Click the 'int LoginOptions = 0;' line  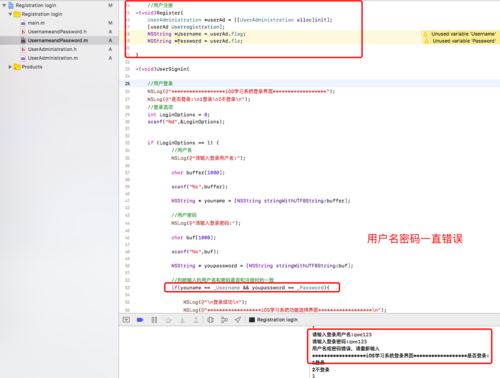click(179, 115)
